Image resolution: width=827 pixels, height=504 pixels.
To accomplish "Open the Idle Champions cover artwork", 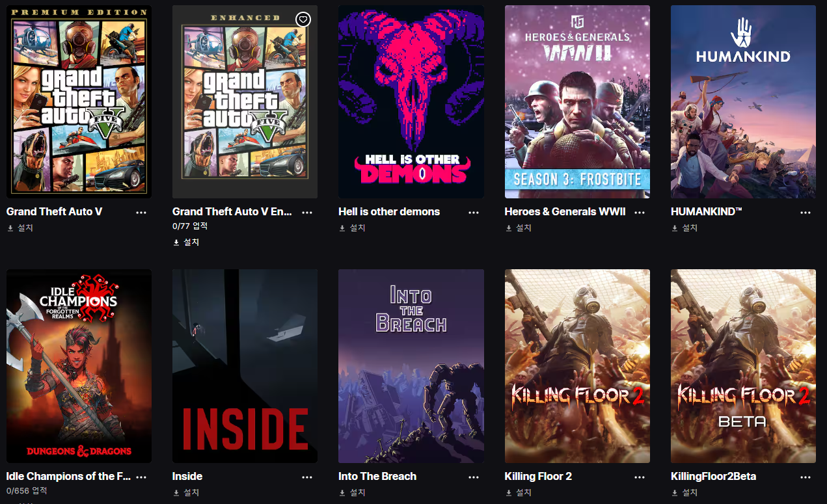I will point(79,366).
